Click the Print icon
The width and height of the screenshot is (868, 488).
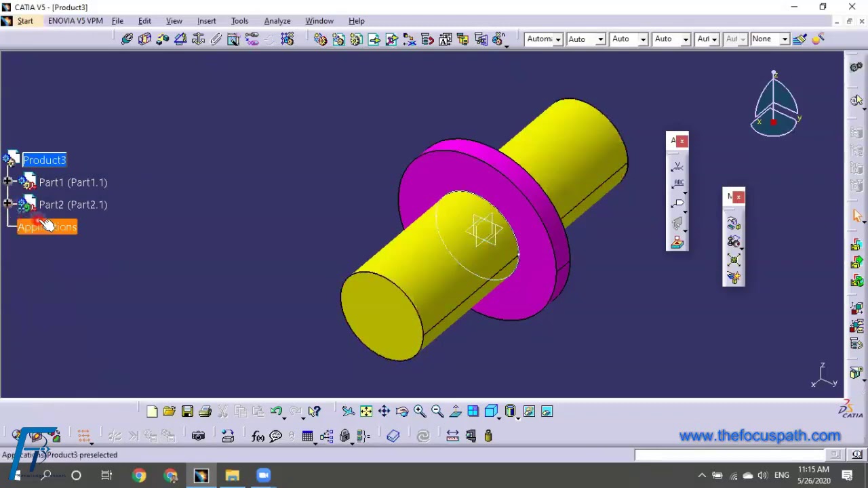pyautogui.click(x=205, y=411)
